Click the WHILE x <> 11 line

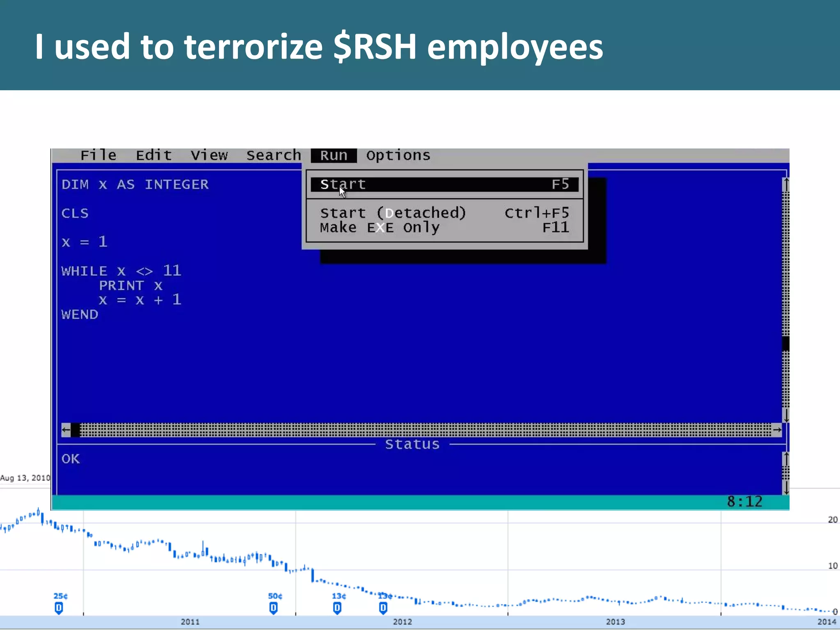pyautogui.click(x=121, y=271)
